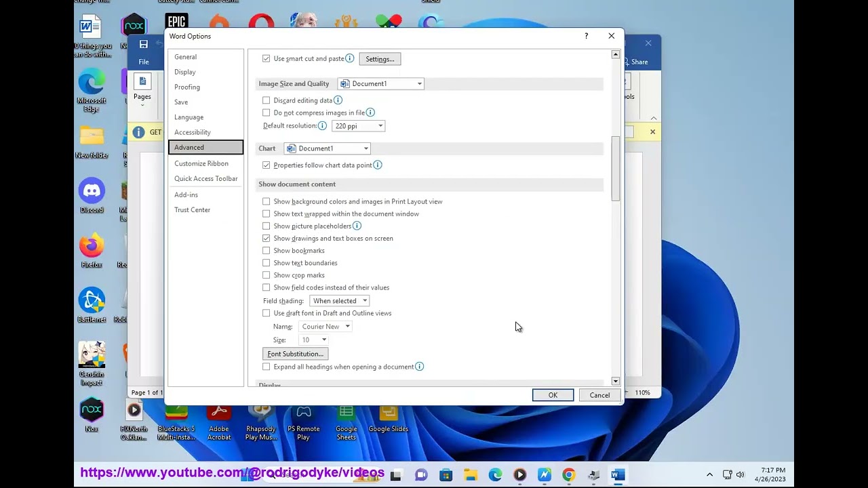Screen dimensions: 868x488
Task: Open the Save category
Action: (x=205, y=102)
